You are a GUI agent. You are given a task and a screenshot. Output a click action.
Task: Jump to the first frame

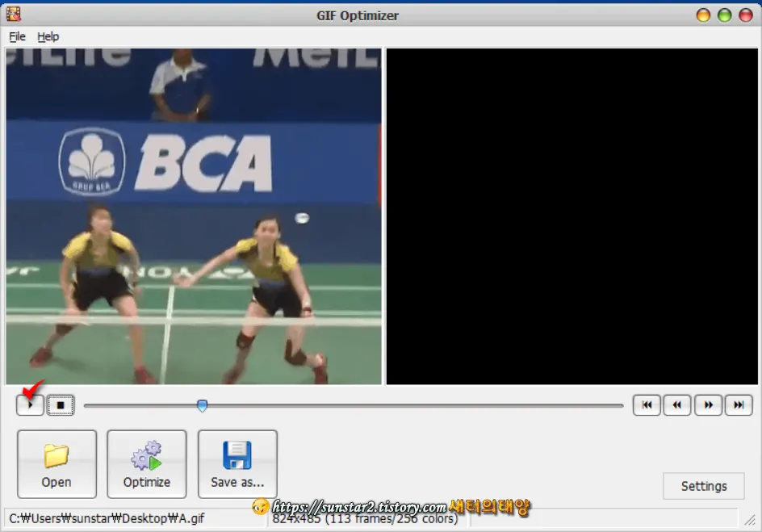[647, 405]
